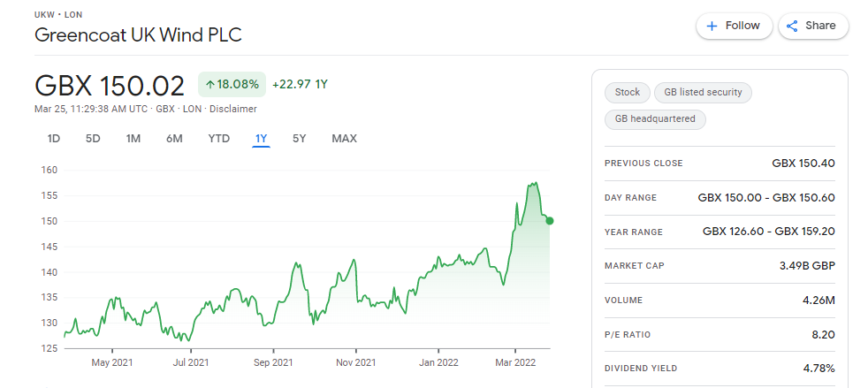The width and height of the screenshot is (868, 388).
Task: Click the MARKET CAP label
Action: (x=635, y=266)
